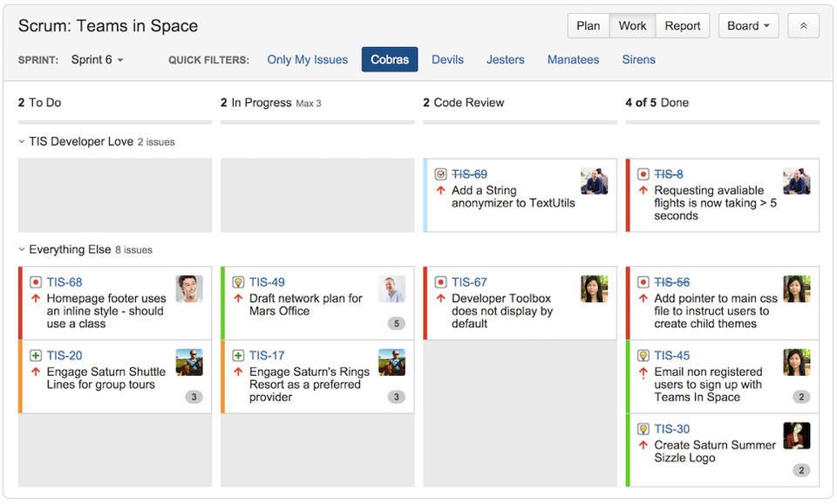Click story points badge 3 on TIS-20

pyautogui.click(x=194, y=397)
